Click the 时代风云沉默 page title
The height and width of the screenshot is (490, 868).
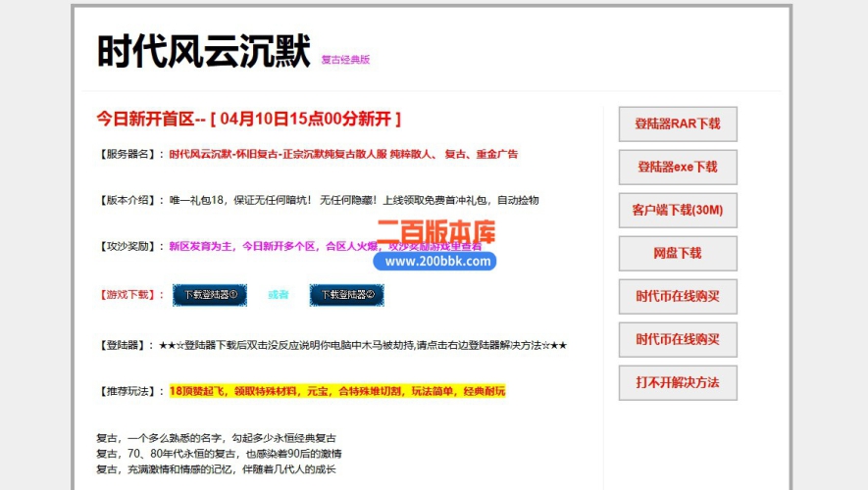pyautogui.click(x=203, y=52)
